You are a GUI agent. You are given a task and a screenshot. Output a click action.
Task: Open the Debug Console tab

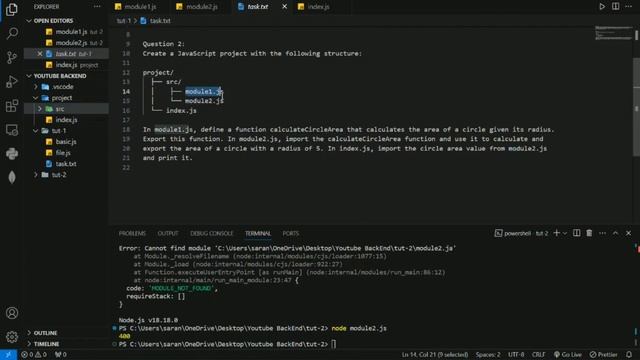(x=211, y=233)
